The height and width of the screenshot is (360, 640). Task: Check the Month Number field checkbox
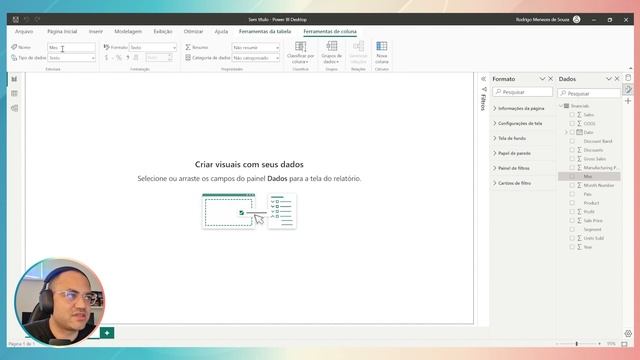(572, 185)
